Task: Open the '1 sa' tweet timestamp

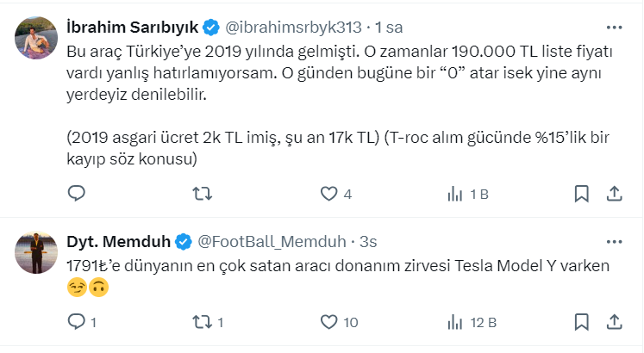Action: [x=372, y=26]
